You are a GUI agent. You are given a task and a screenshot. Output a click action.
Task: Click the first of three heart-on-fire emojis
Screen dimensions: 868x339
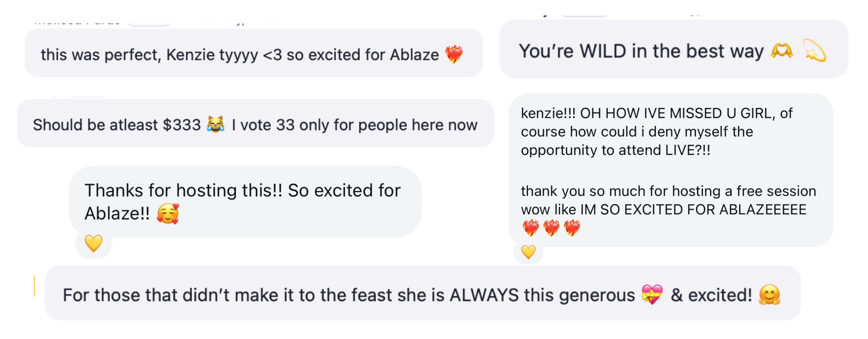pos(531,228)
